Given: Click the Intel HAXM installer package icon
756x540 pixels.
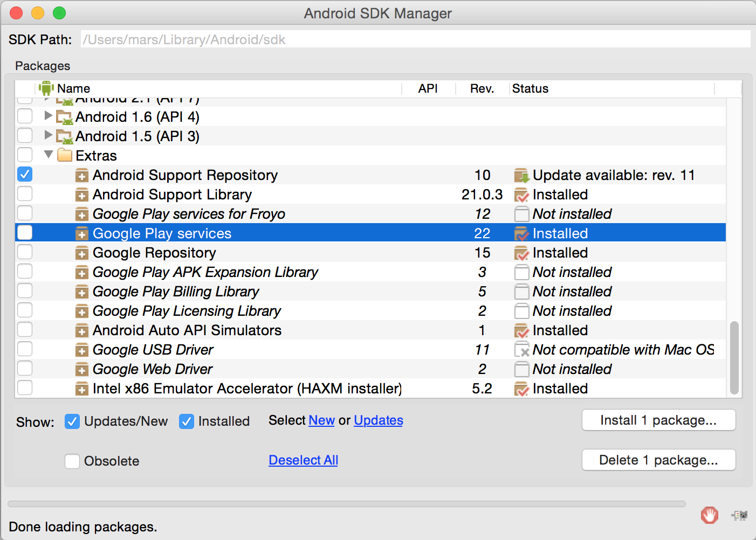Looking at the screenshot, I should [x=81, y=389].
